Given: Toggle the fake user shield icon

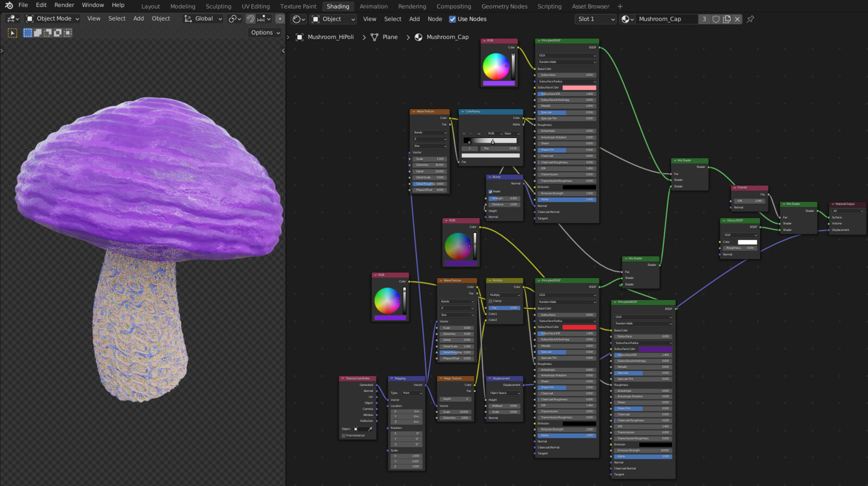Looking at the screenshot, I should click(x=716, y=19).
